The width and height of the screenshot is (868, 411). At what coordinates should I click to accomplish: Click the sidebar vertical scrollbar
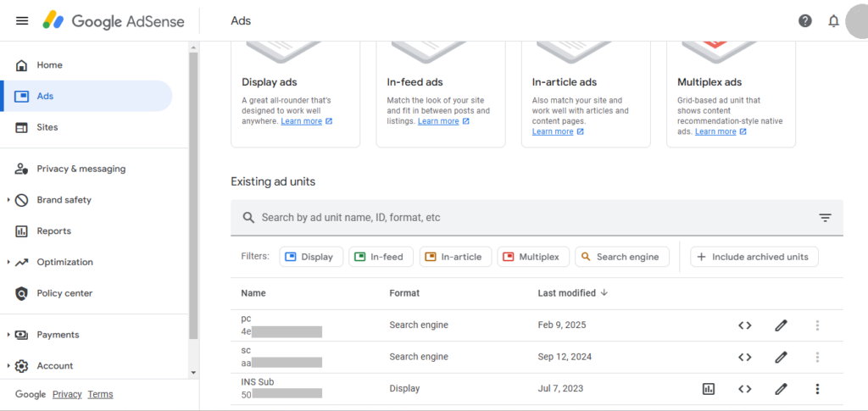193,196
